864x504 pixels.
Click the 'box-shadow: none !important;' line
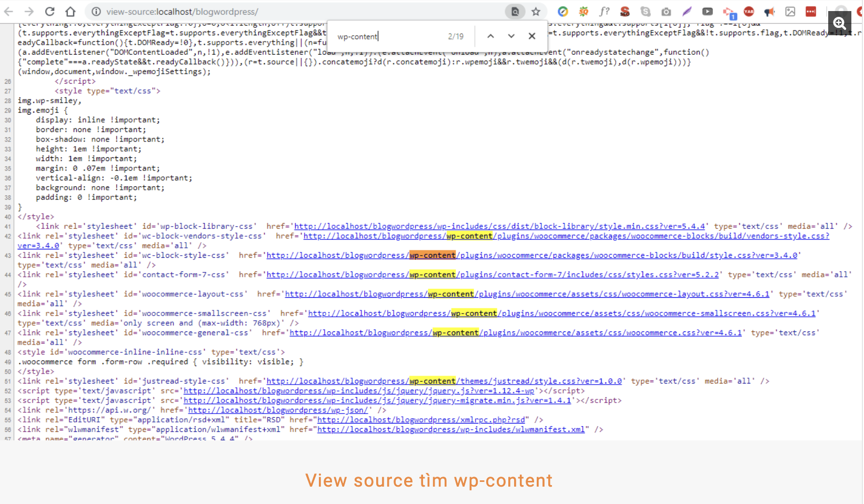(100, 139)
